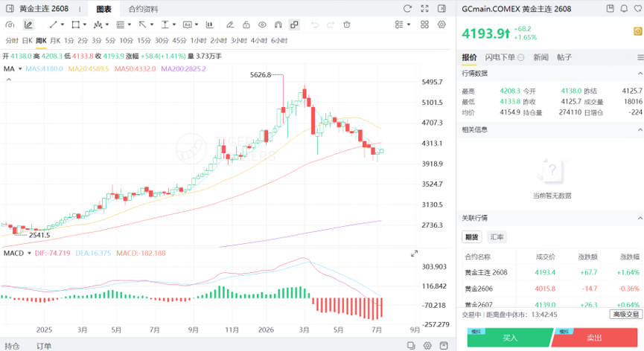Image resolution: width=644 pixels, height=351 pixels.
Task: Select the measure range tool
Action: 165,25
